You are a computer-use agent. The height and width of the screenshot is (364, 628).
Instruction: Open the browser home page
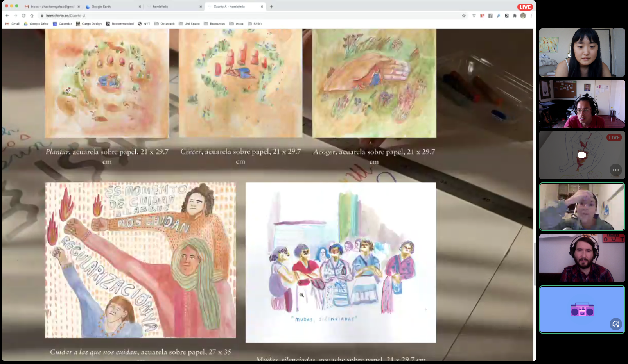[32, 16]
